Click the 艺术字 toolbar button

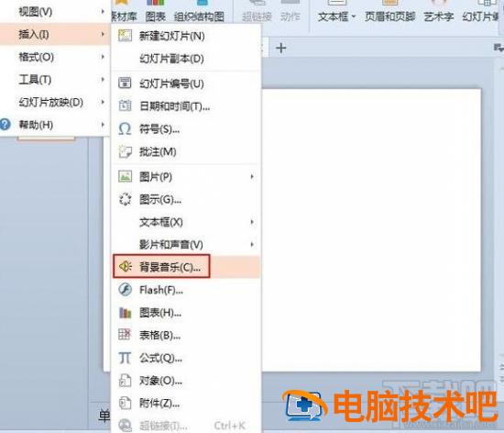438,12
